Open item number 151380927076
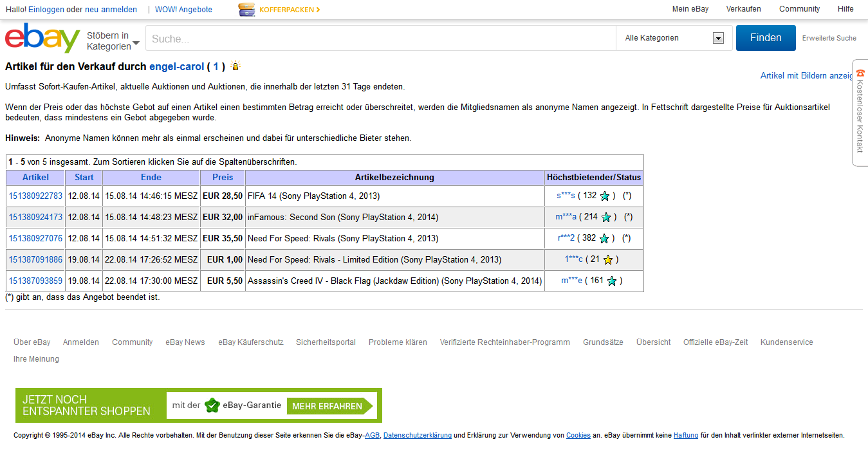Image resolution: width=868 pixels, height=473 pixels. [35, 238]
